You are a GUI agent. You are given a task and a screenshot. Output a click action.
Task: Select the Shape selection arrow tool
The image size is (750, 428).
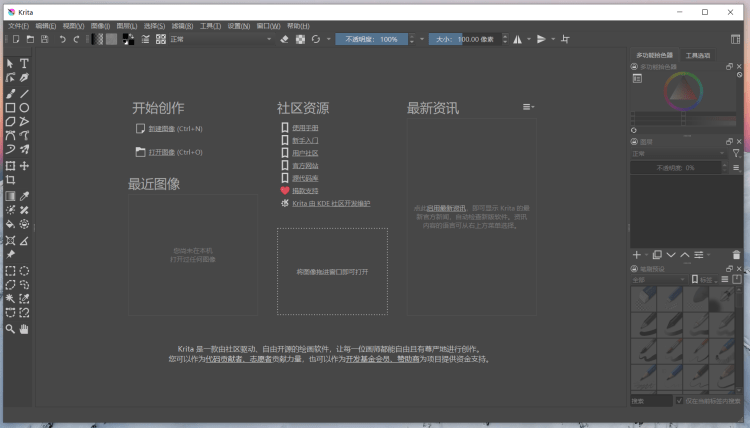click(x=10, y=64)
